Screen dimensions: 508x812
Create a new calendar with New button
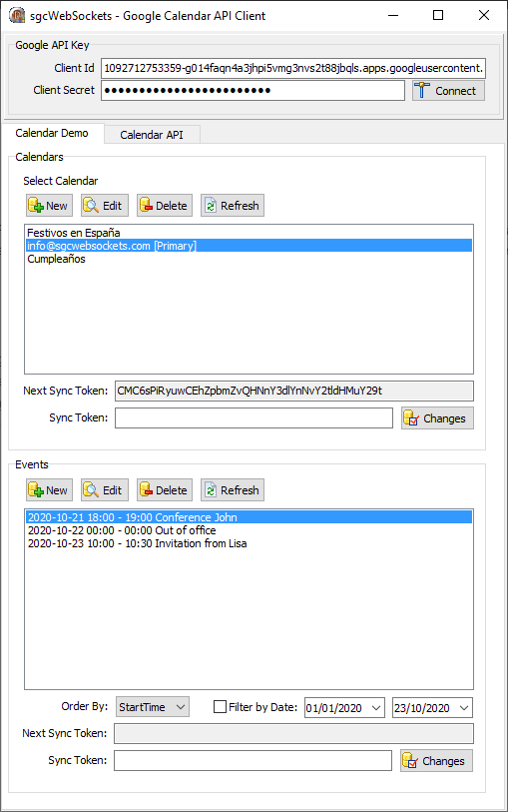[49, 206]
